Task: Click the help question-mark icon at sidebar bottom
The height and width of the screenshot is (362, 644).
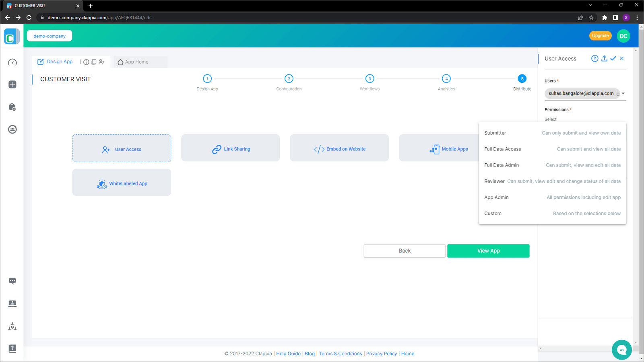Action: pos(12,349)
